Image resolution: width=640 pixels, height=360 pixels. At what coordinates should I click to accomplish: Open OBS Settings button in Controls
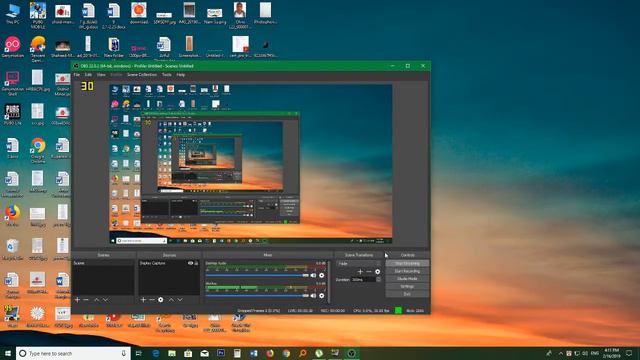pyautogui.click(x=407, y=287)
